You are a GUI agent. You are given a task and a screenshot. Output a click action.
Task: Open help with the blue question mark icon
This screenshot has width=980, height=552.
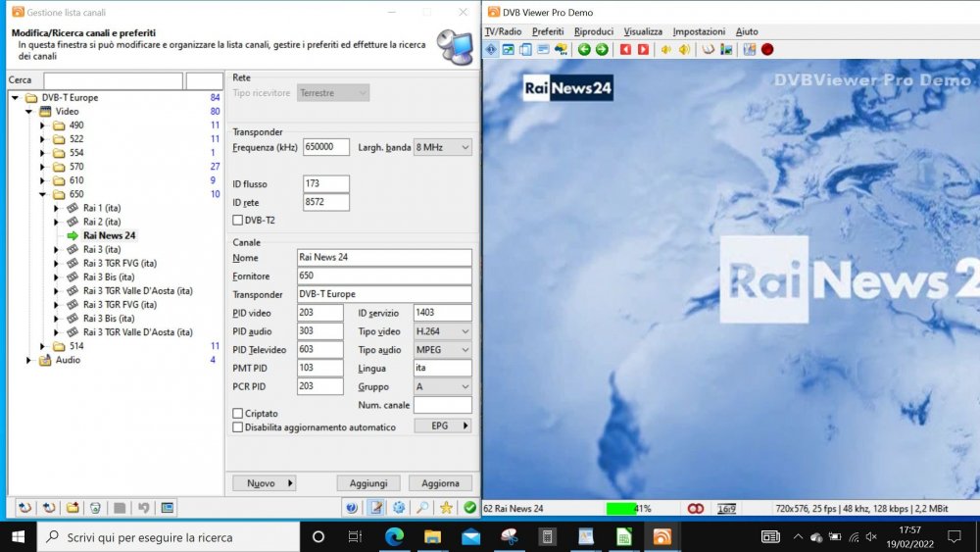coord(352,508)
